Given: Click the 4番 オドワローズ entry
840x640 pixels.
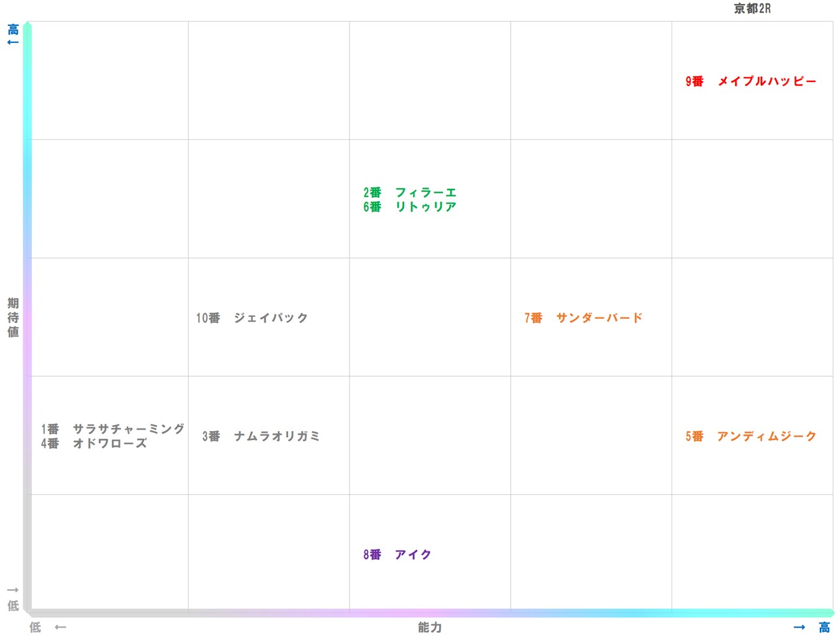Looking at the screenshot, I should [x=94, y=443].
